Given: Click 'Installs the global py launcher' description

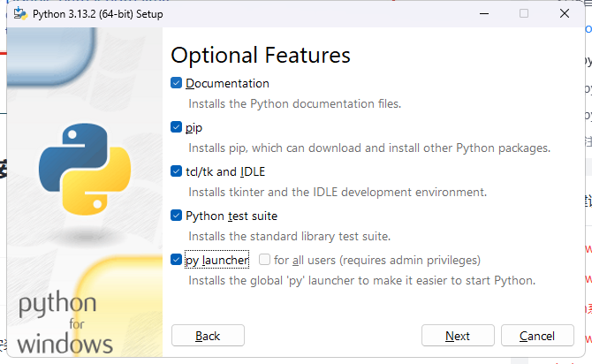Looking at the screenshot, I should pos(362,281).
